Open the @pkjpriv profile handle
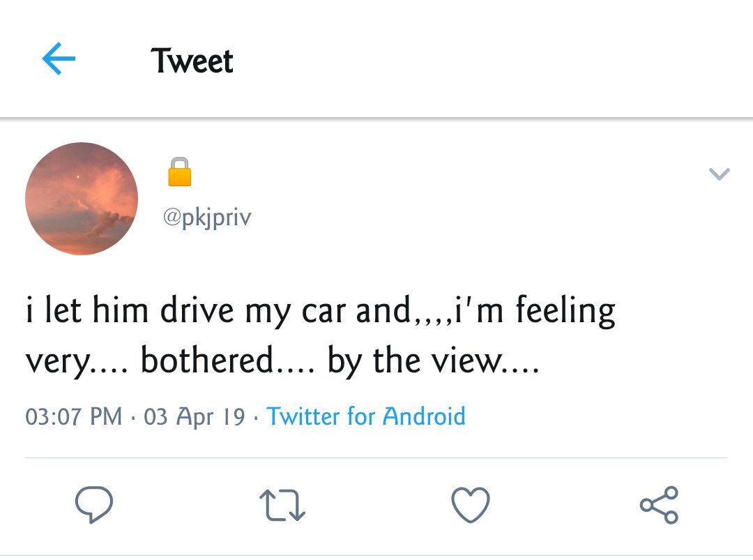The height and width of the screenshot is (560, 753). (207, 218)
